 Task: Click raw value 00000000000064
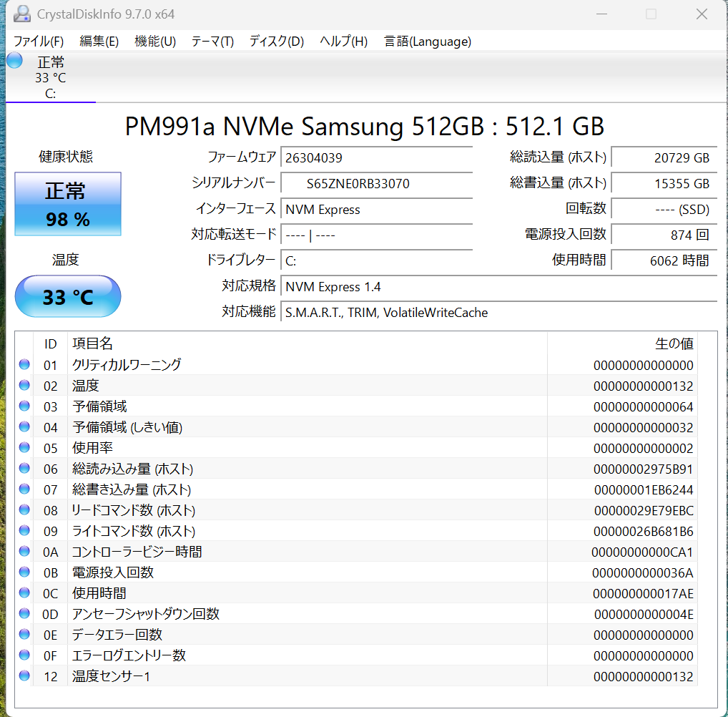643,406
